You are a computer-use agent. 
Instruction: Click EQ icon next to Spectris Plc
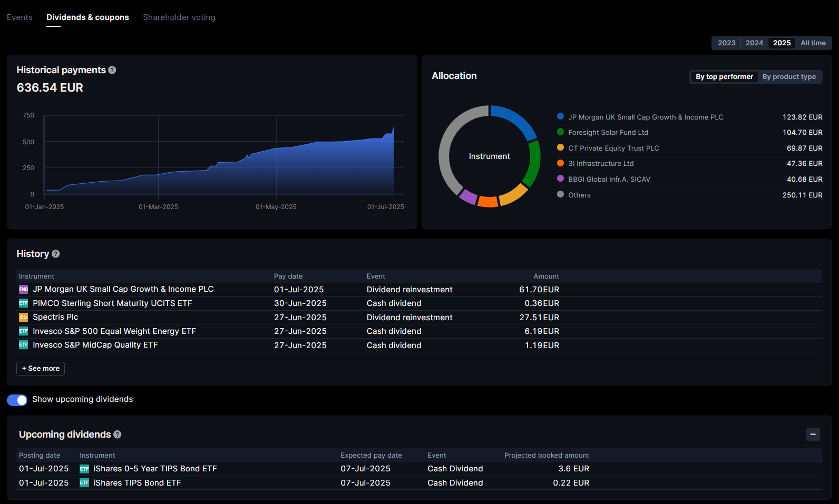click(24, 317)
